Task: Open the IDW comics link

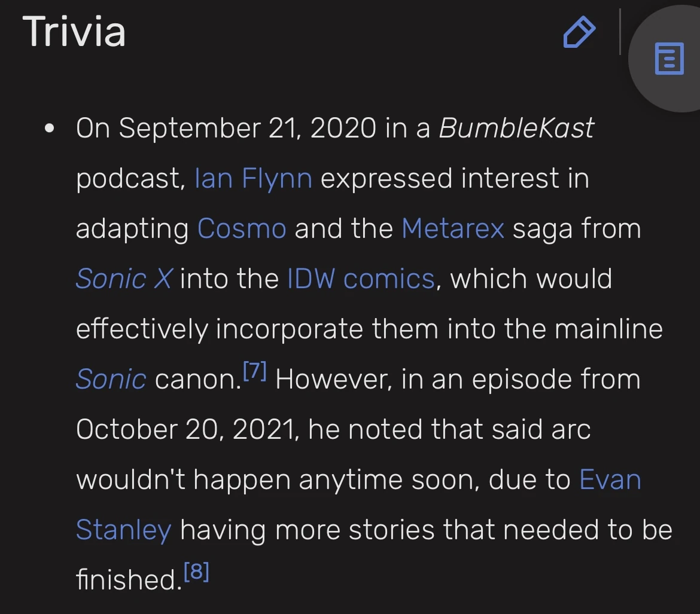Action: pos(360,278)
